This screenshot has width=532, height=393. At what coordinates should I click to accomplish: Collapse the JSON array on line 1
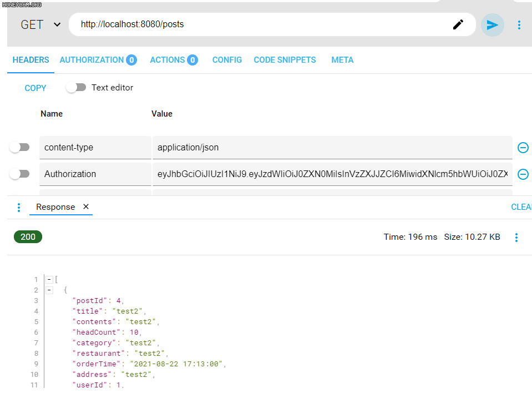pos(49,279)
